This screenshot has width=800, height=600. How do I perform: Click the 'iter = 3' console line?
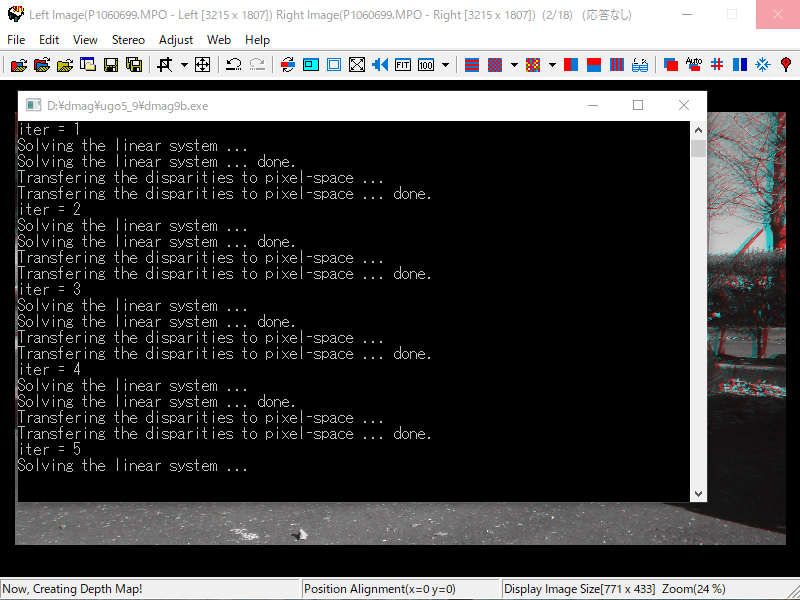pos(49,289)
